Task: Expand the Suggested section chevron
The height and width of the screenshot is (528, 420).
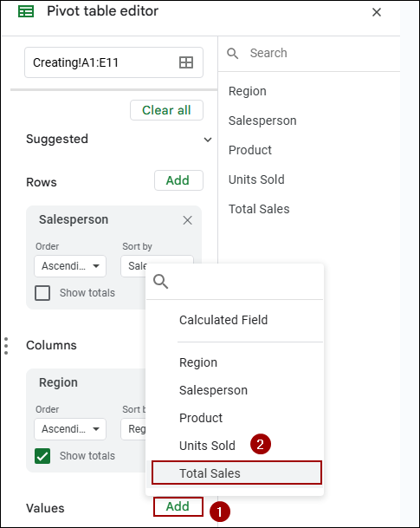Action: click(x=208, y=140)
